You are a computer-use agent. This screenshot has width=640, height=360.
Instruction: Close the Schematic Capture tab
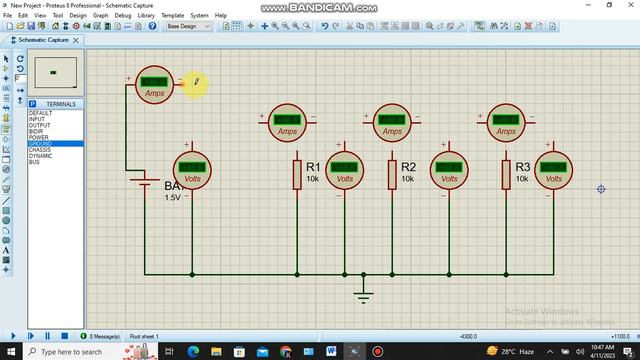pyautogui.click(x=76, y=40)
